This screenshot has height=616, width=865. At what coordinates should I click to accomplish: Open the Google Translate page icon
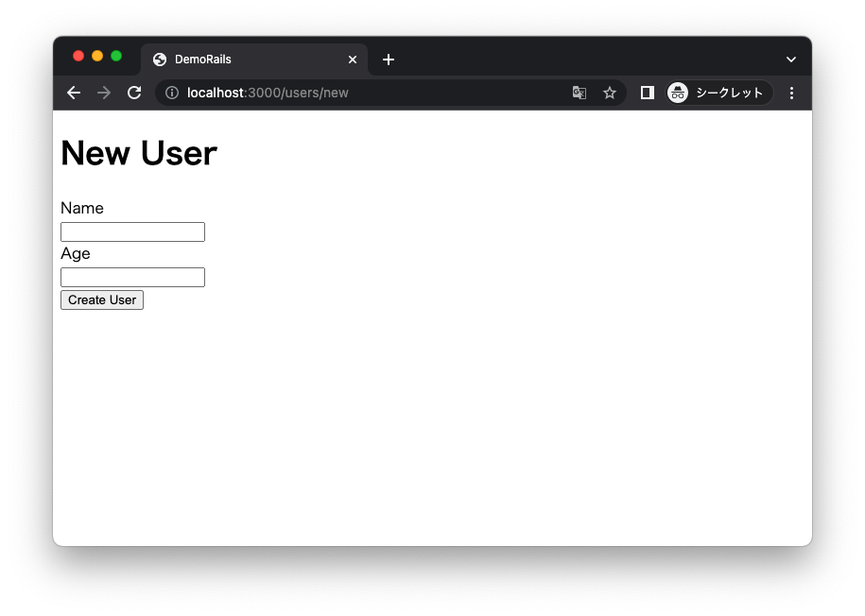[579, 93]
